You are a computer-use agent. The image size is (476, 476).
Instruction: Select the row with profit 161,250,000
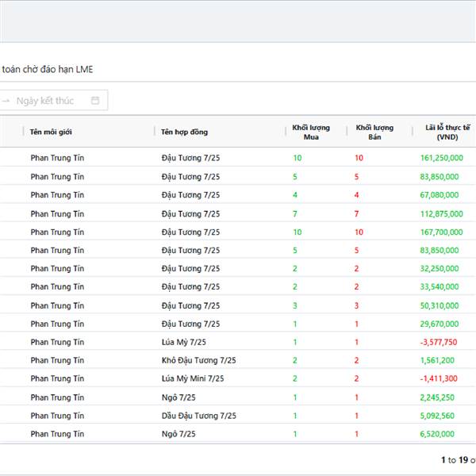[441, 158]
